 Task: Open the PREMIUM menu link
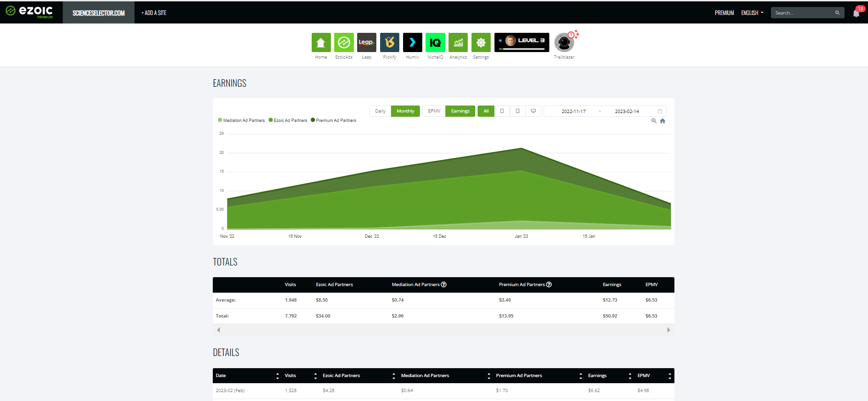724,13
